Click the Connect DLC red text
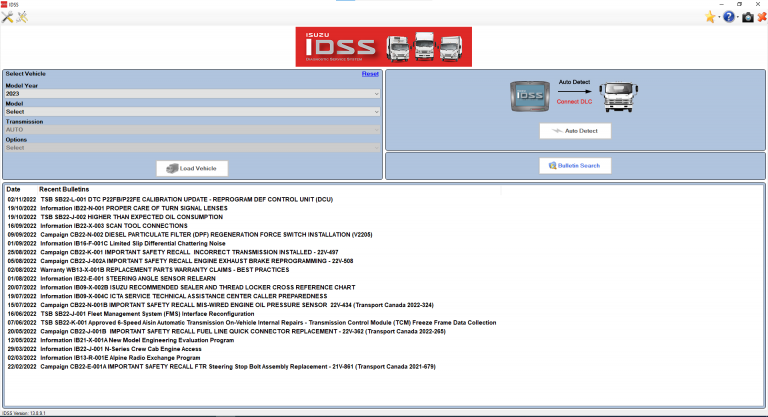Image resolution: width=768 pixels, height=417 pixels. pos(574,102)
